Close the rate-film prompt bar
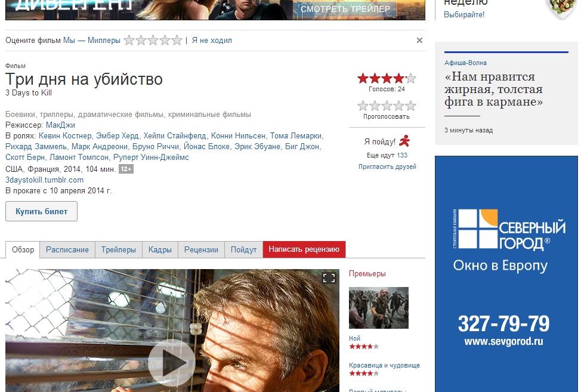The width and height of the screenshot is (584, 392). tap(419, 40)
